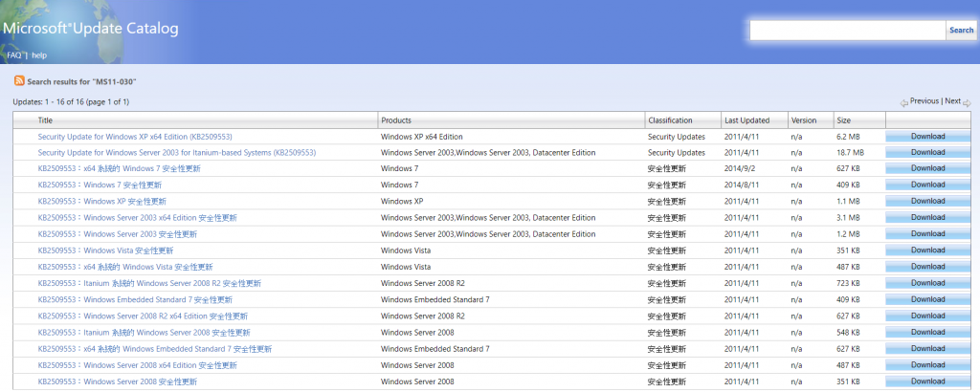Open Security Update for Windows XP x64 Edition link
This screenshot has height=392, width=980.
135,137
